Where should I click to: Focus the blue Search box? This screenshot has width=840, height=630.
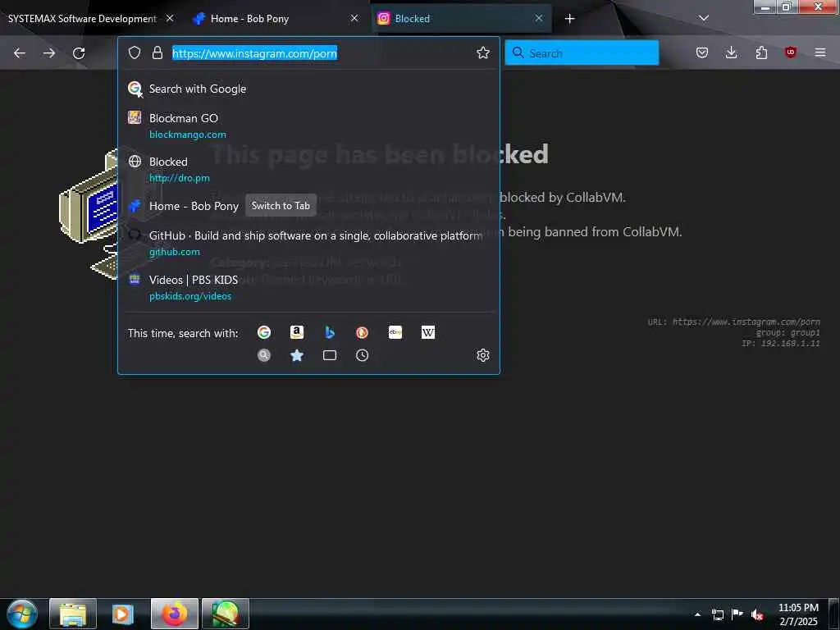(x=582, y=53)
